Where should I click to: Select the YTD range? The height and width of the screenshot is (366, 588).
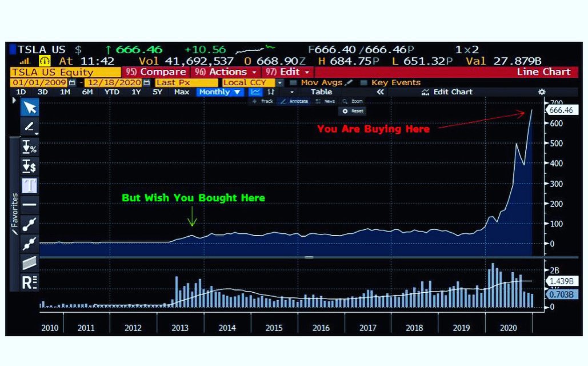[x=111, y=92]
